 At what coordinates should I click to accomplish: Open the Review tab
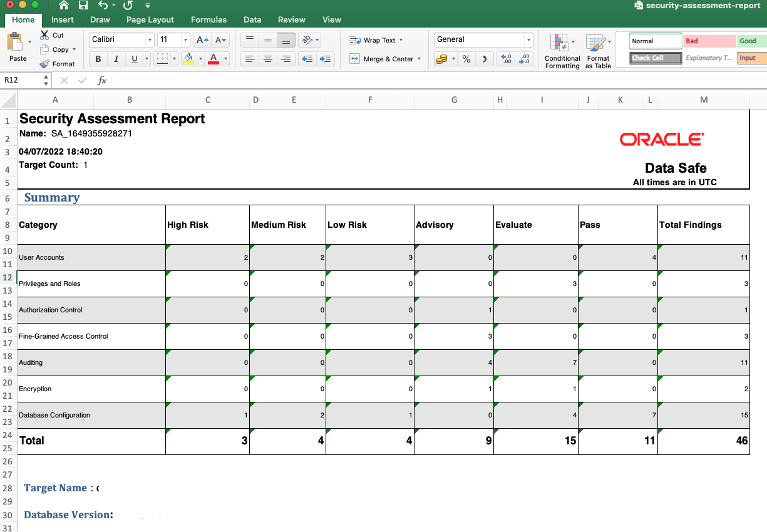pyautogui.click(x=291, y=19)
